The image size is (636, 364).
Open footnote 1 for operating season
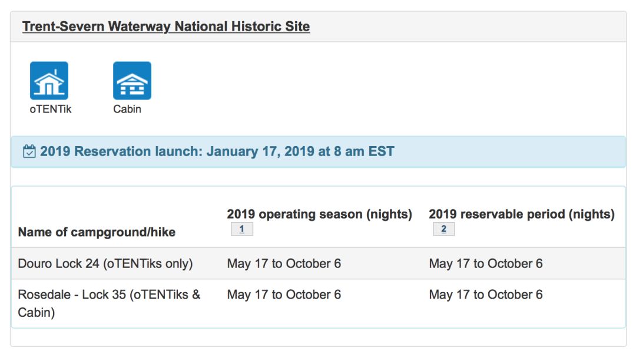point(242,229)
